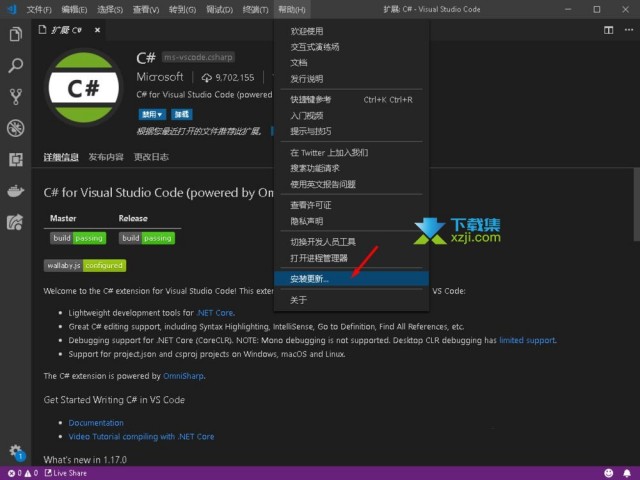Open Video Tutorial compiling with .NET Core
This screenshot has height=480, width=640.
(x=141, y=437)
